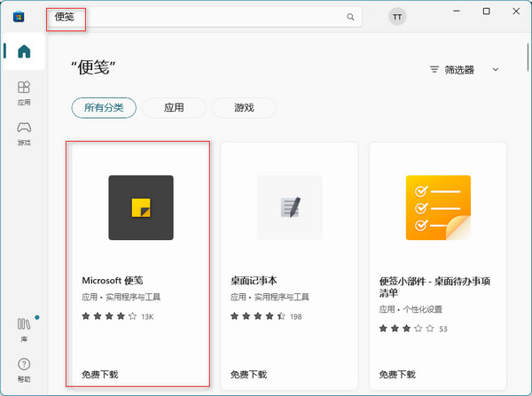Screen dimensions: 532x396
Task: Expand the 筛选器 filter dropdown
Action: (x=464, y=70)
